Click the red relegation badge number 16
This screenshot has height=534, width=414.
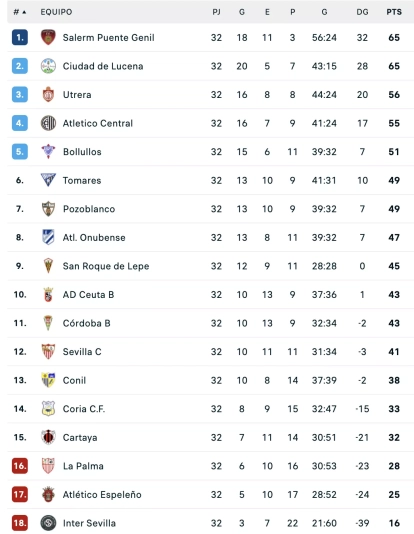coord(20,466)
